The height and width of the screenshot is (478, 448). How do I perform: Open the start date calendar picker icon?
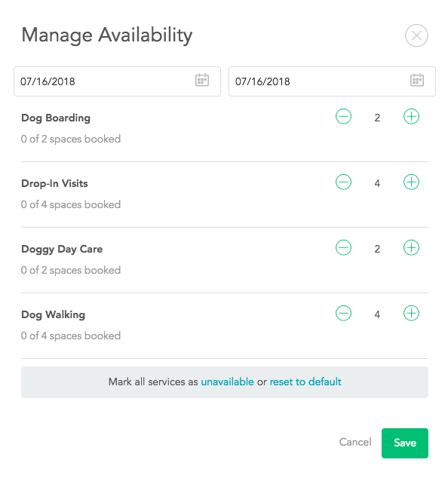pyautogui.click(x=202, y=80)
